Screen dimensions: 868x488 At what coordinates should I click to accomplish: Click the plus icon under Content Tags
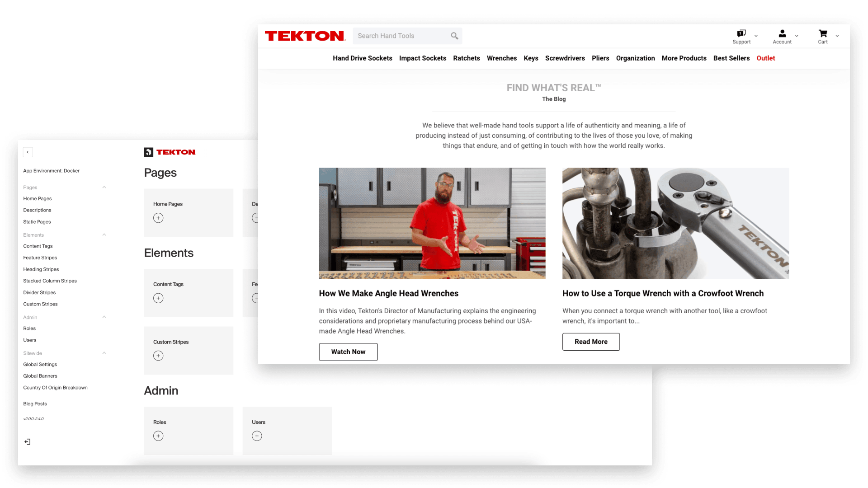(x=158, y=298)
